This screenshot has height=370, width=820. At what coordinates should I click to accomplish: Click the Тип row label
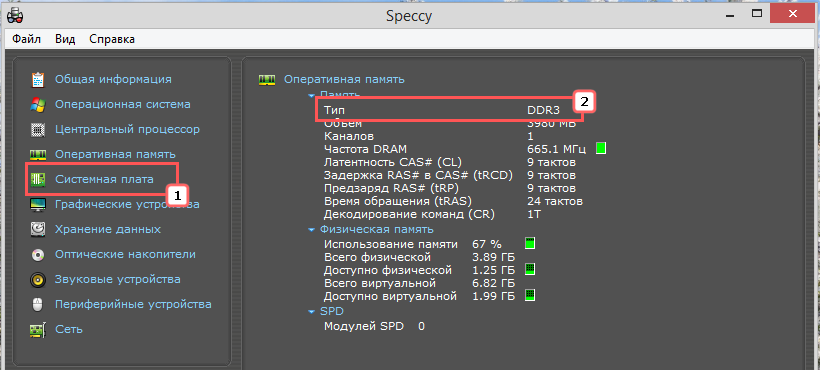334,110
